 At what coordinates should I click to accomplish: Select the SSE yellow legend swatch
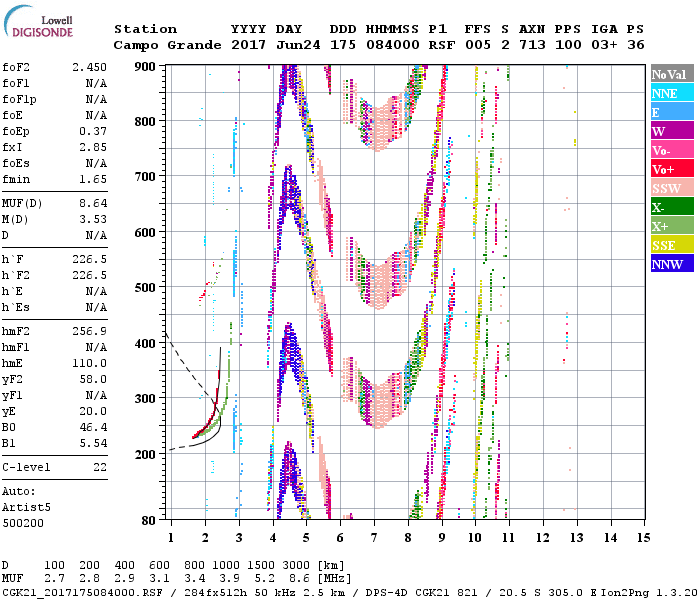click(x=672, y=245)
